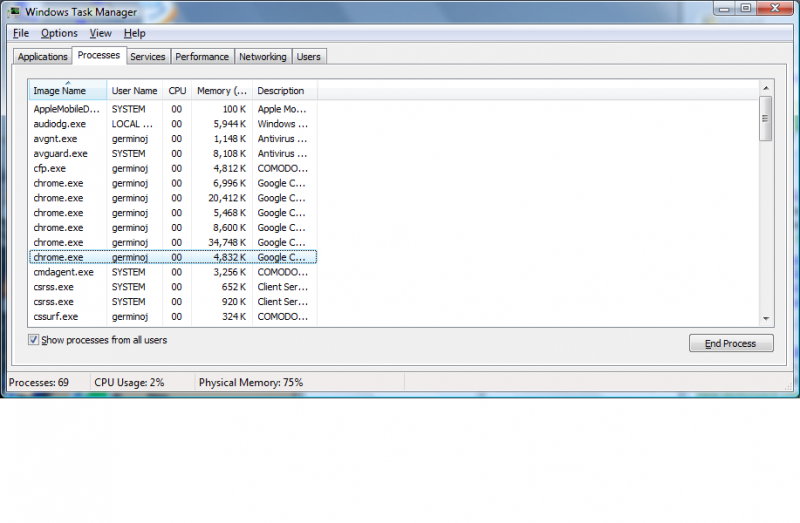The height and width of the screenshot is (523, 800).
Task: Select the Processes tab
Action: coord(99,55)
